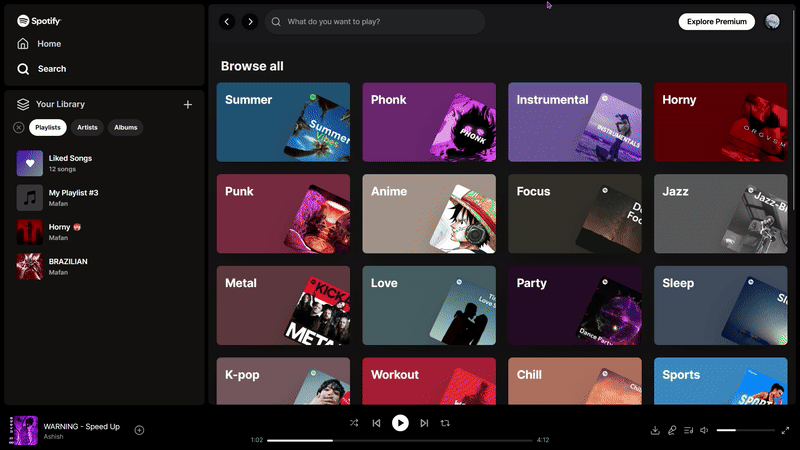Viewport: 800px width, 450px height.
Task: Click the Spotify logo
Action: [39, 21]
